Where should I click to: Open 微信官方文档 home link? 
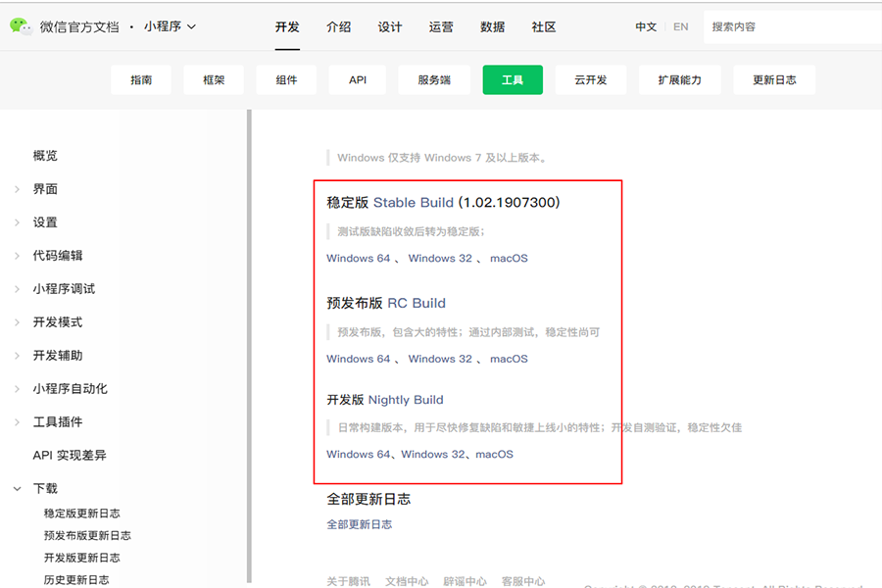coord(79,26)
